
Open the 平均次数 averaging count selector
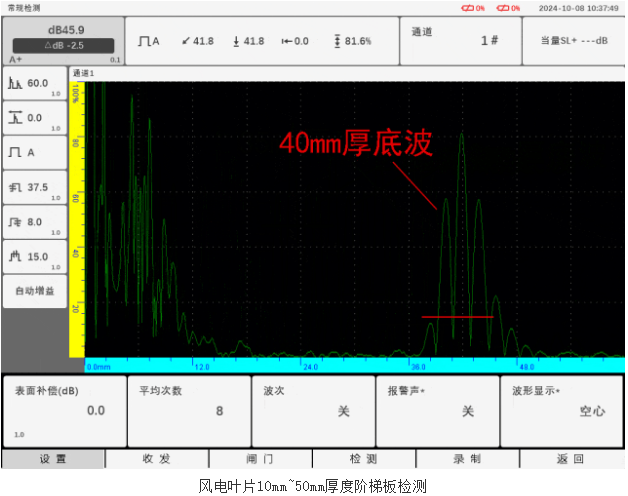(x=187, y=410)
